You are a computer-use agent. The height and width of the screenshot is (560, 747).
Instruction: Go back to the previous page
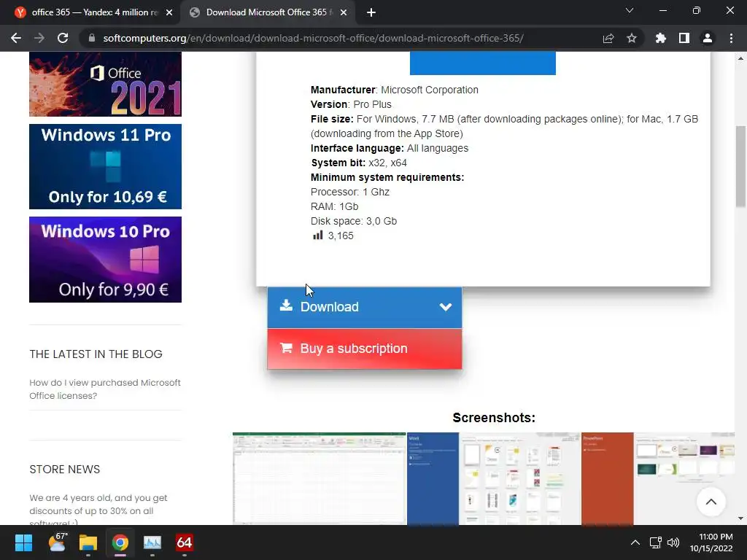click(x=16, y=38)
